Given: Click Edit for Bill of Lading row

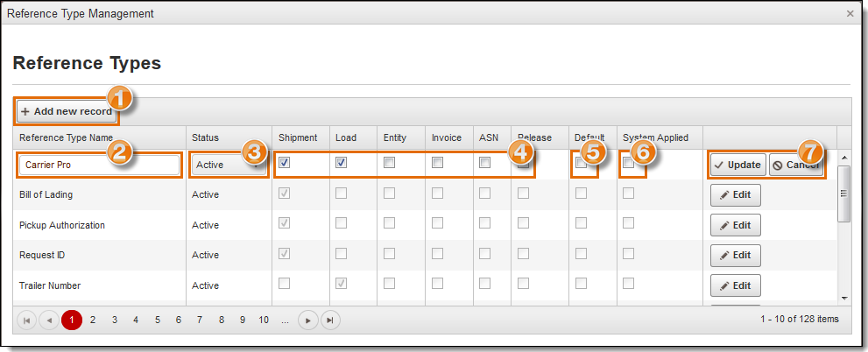Looking at the screenshot, I should pos(735,195).
